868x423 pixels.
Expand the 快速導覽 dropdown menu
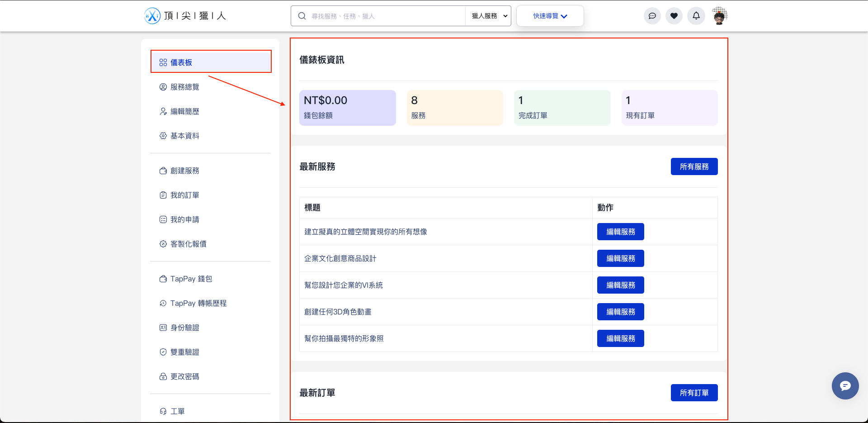(550, 16)
